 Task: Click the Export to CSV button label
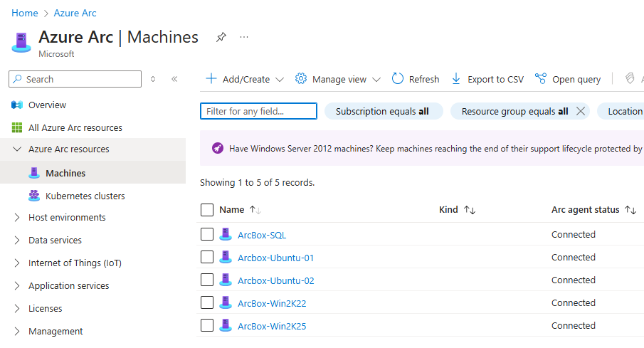click(x=495, y=79)
